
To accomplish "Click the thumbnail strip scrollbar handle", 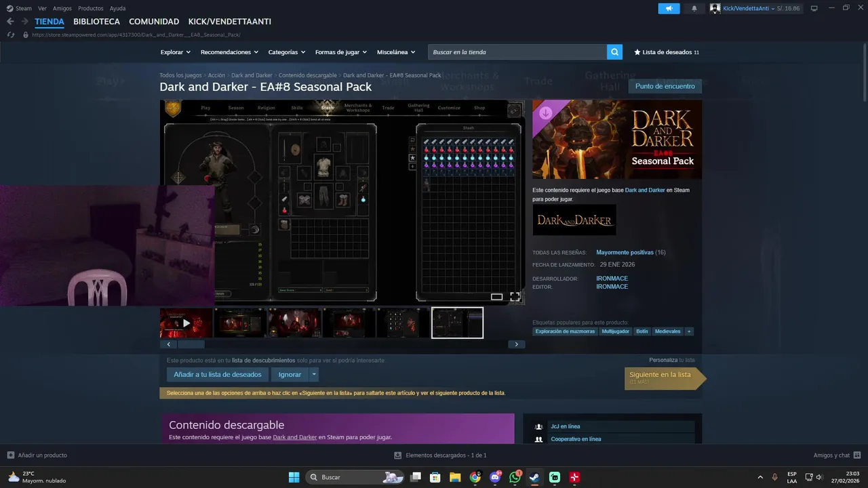I will point(191,344).
